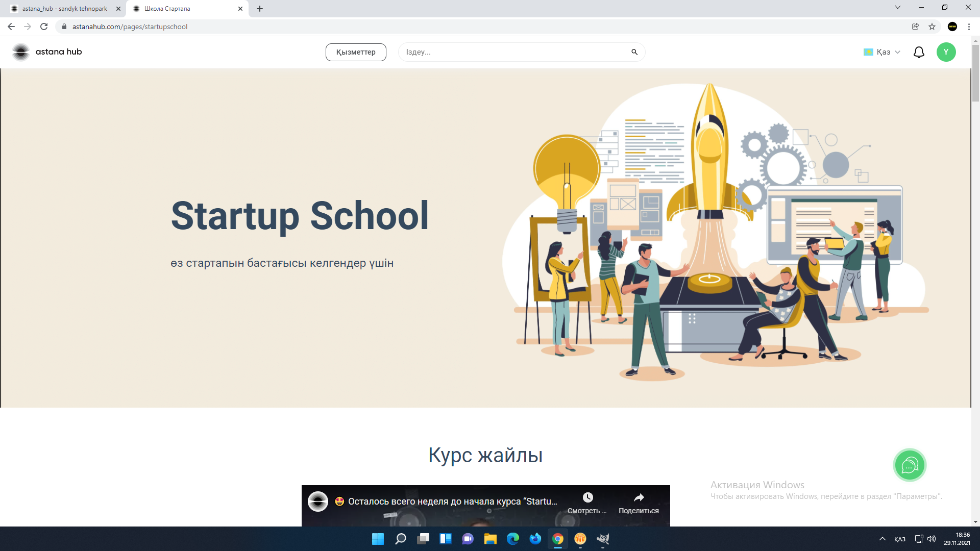Reload the current page
The height and width of the screenshot is (551, 980).
click(44, 27)
